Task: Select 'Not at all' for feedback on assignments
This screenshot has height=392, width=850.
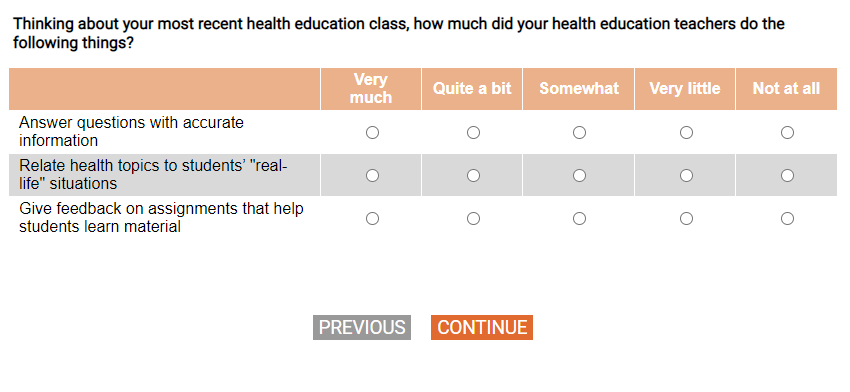Action: pyautogui.click(x=787, y=219)
